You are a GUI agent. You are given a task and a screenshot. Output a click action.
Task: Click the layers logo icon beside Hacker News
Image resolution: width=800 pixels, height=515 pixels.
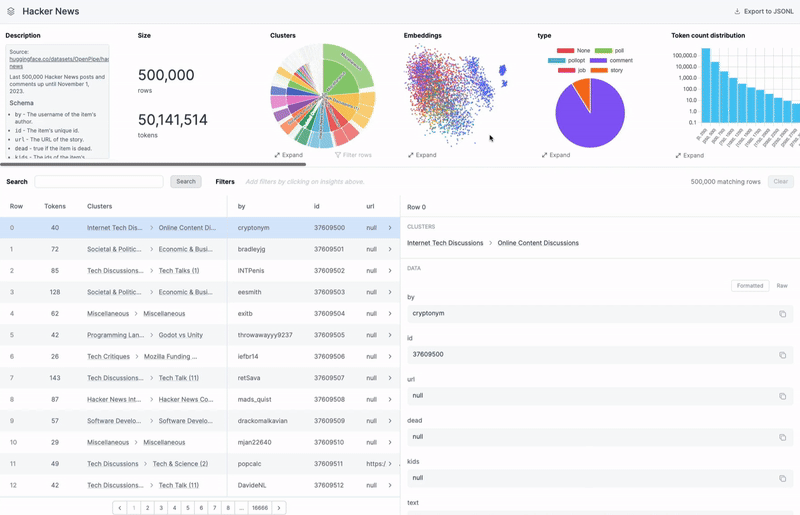tap(11, 11)
